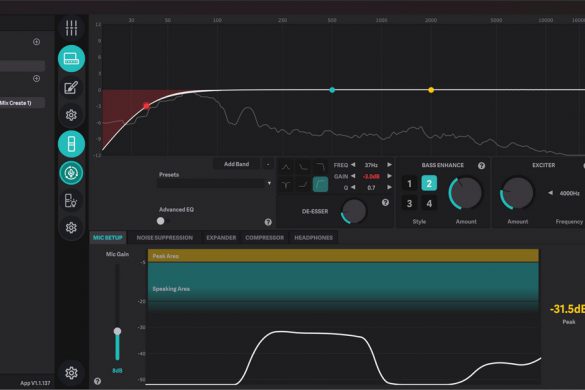
Task: Click the De-Esser help question mark
Action: click(385, 202)
